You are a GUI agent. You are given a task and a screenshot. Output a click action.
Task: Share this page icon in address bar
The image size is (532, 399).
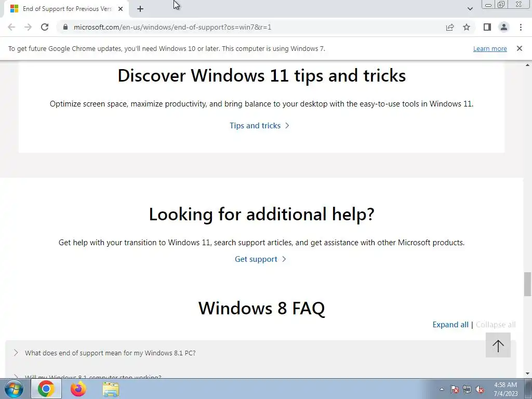pos(450,27)
